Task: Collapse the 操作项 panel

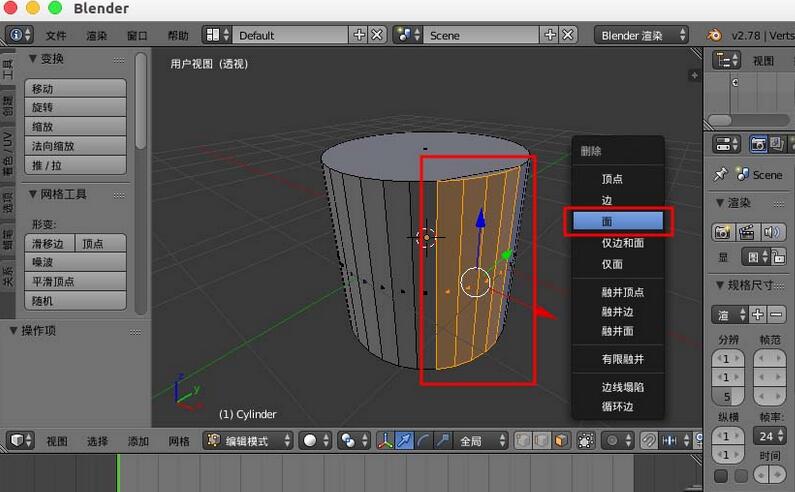Action: click(14, 330)
